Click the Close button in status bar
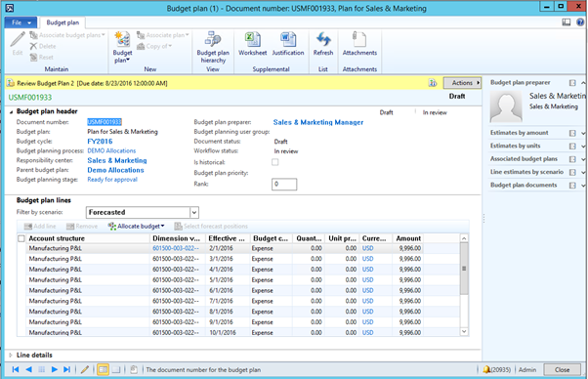 click(x=563, y=369)
